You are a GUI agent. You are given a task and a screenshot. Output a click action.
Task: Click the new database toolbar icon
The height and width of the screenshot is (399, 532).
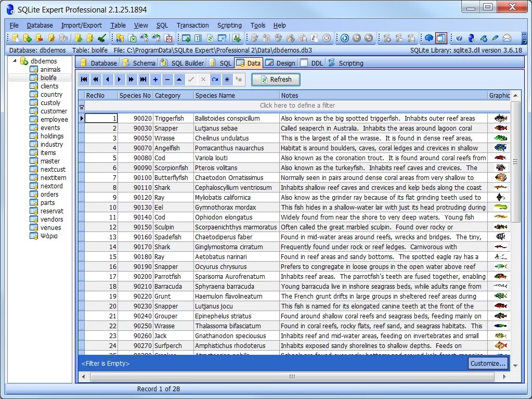click(x=15, y=38)
